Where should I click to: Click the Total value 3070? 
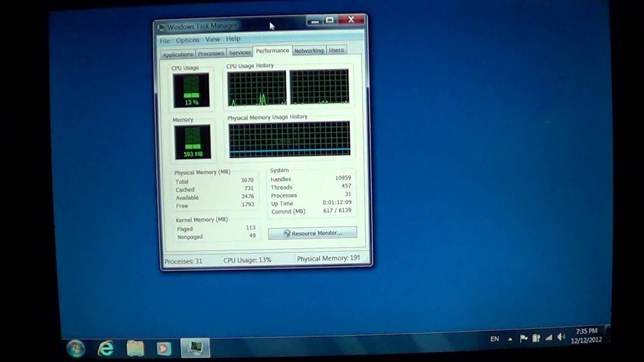coord(247,180)
